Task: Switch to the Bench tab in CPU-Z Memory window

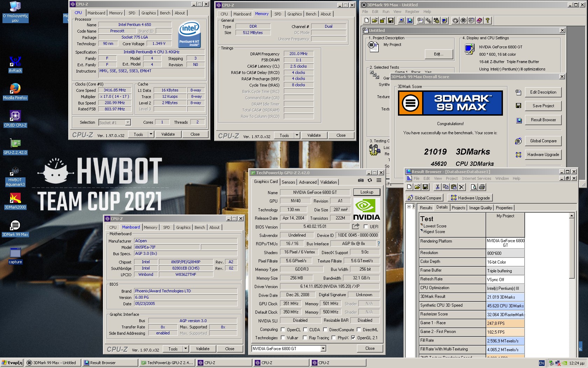Action: (311, 14)
